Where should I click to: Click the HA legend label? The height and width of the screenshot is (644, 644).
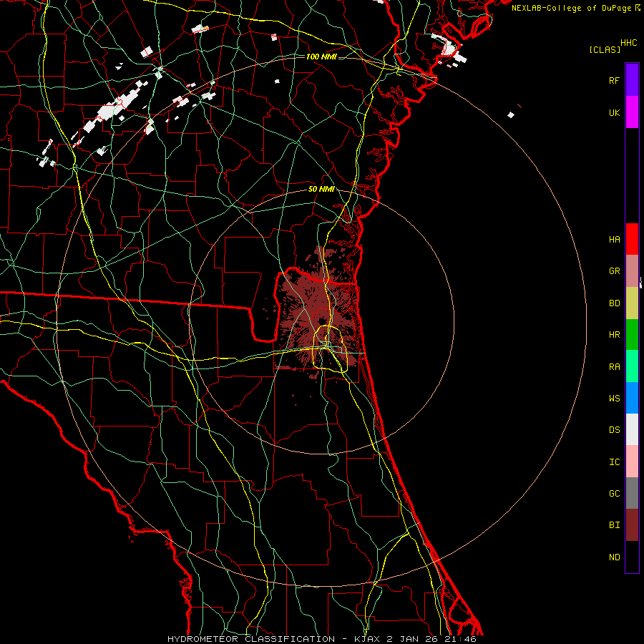pyautogui.click(x=614, y=240)
